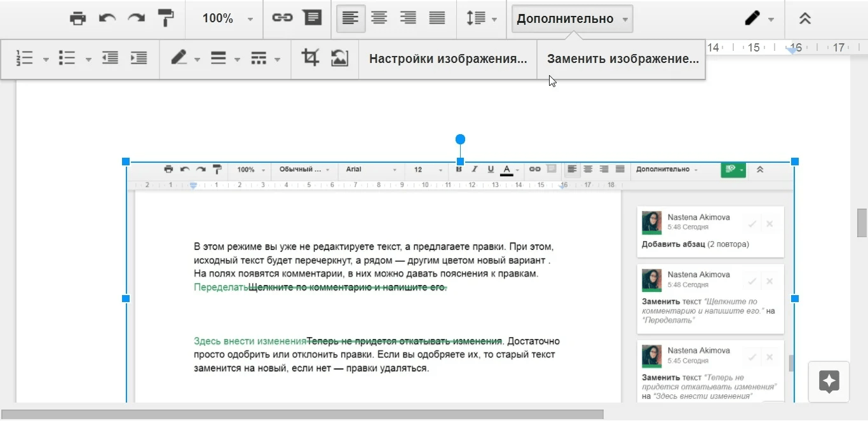Image resolution: width=868 pixels, height=421 pixels.
Task: Click the Print icon
Action: click(78, 18)
